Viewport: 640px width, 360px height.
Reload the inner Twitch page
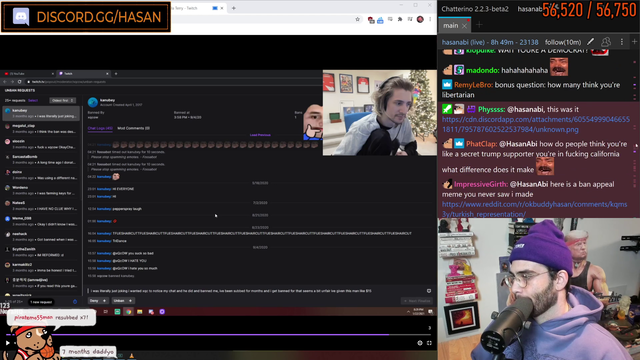[19, 82]
